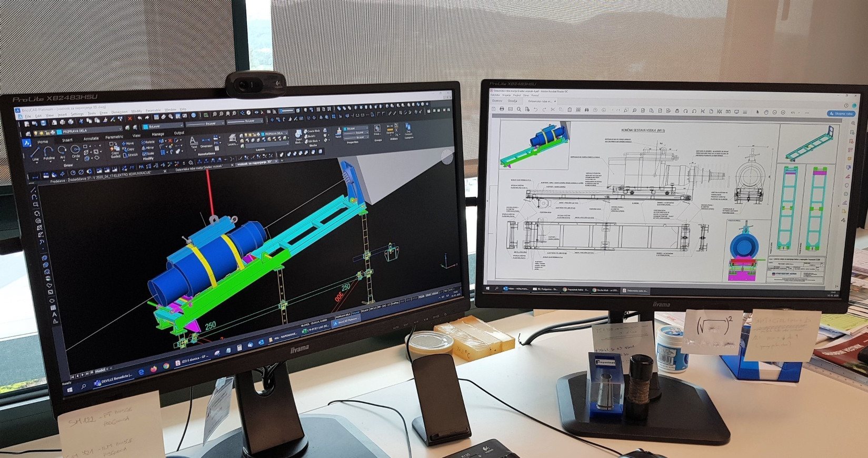Viewport: 868px width, 458px height.
Task: Toggle the layer lock icon
Action: pos(47,133)
